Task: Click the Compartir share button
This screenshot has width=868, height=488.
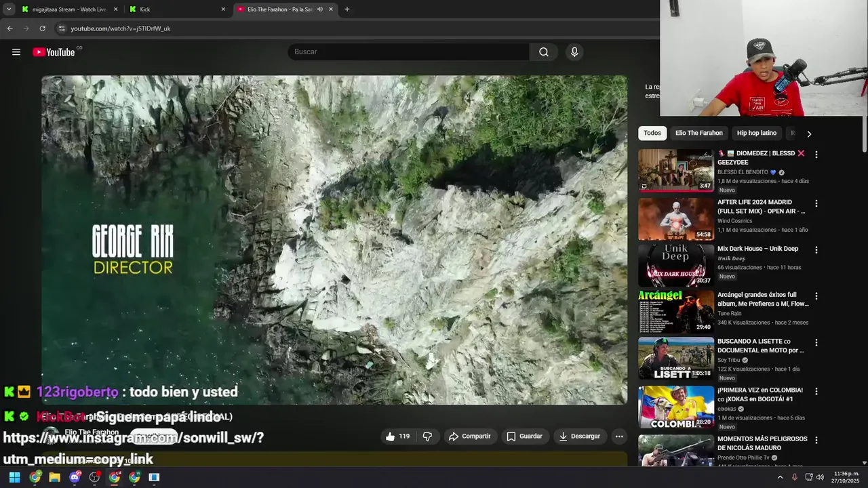Action: [x=469, y=436]
